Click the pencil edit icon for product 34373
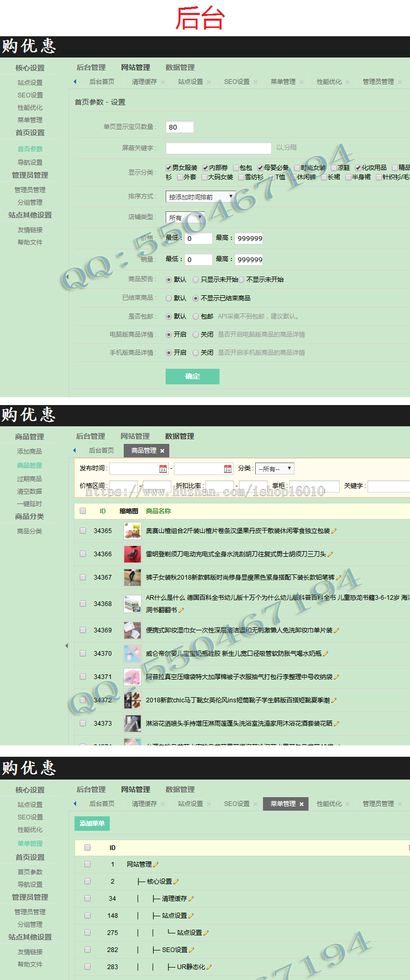The image size is (410, 980). [336, 724]
